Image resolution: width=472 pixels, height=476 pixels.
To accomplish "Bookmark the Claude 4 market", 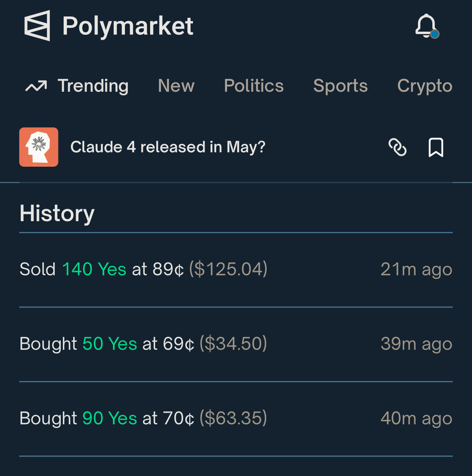I will (436, 147).
